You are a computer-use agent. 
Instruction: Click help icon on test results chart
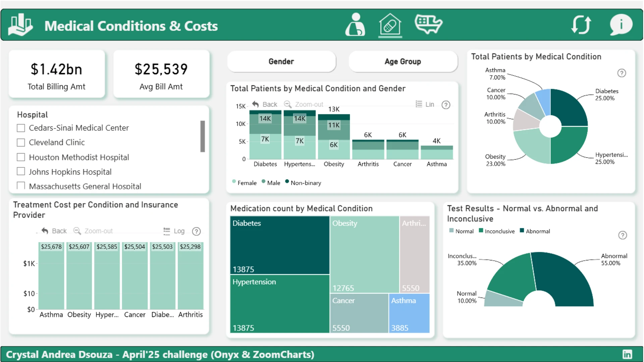coord(623,235)
